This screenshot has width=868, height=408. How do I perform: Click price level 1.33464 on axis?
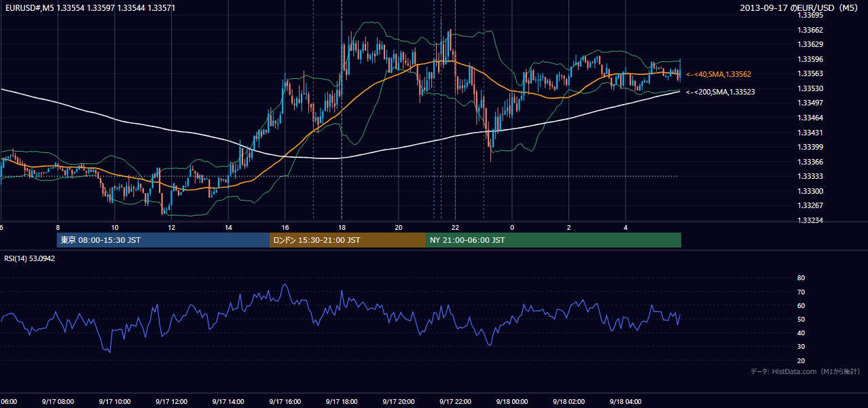point(810,118)
